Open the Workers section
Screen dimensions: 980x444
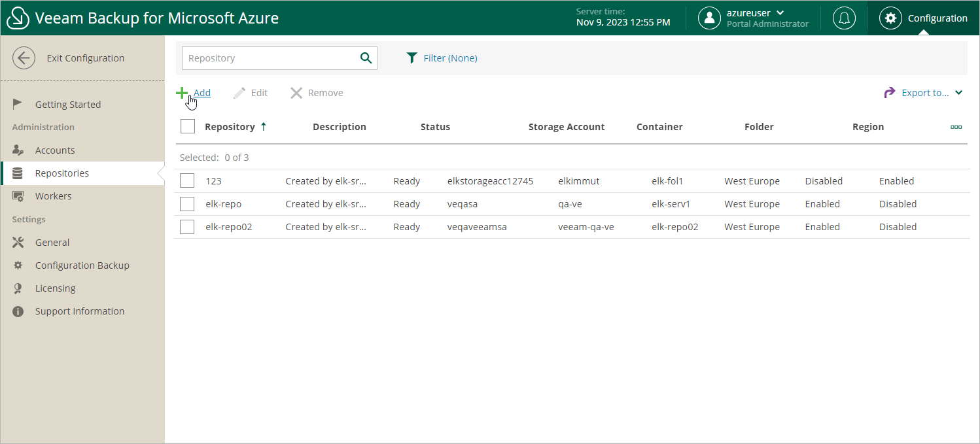pos(54,196)
